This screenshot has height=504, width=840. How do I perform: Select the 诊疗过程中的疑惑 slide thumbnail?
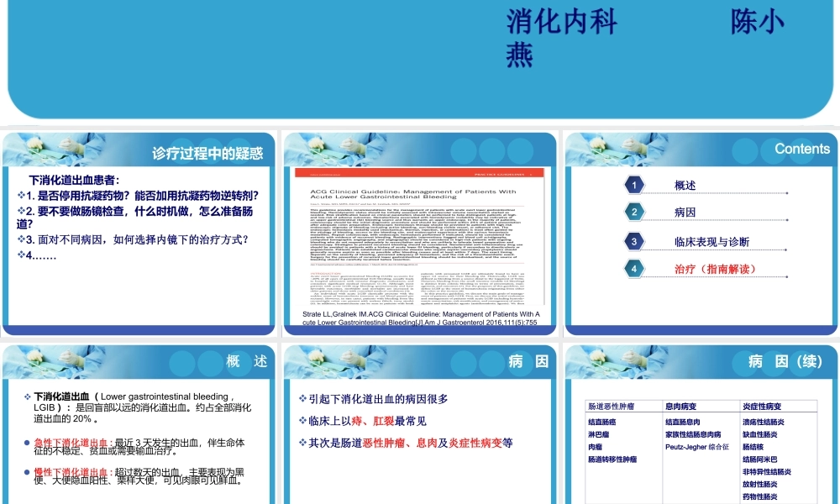(x=139, y=231)
